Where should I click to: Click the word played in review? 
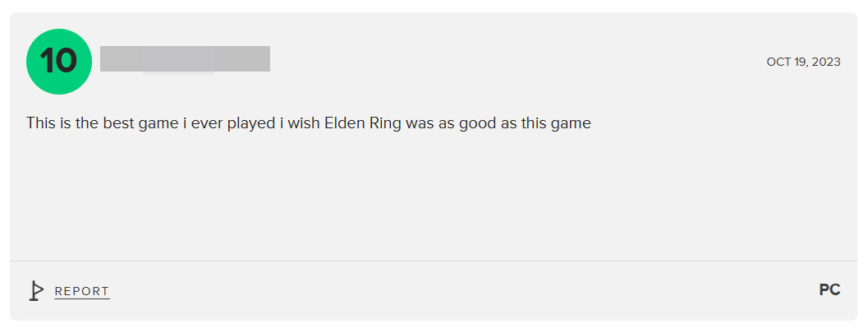[x=251, y=123]
